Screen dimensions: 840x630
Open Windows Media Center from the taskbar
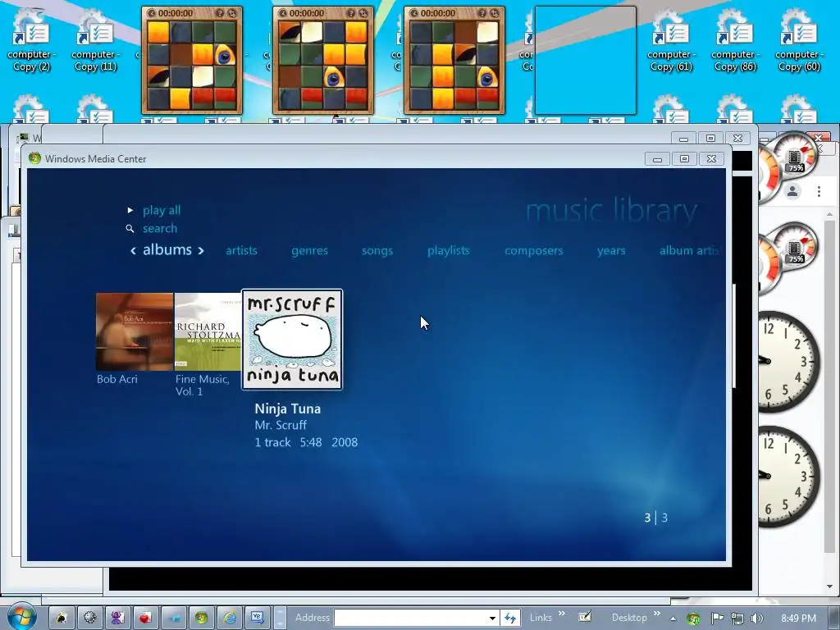202,618
